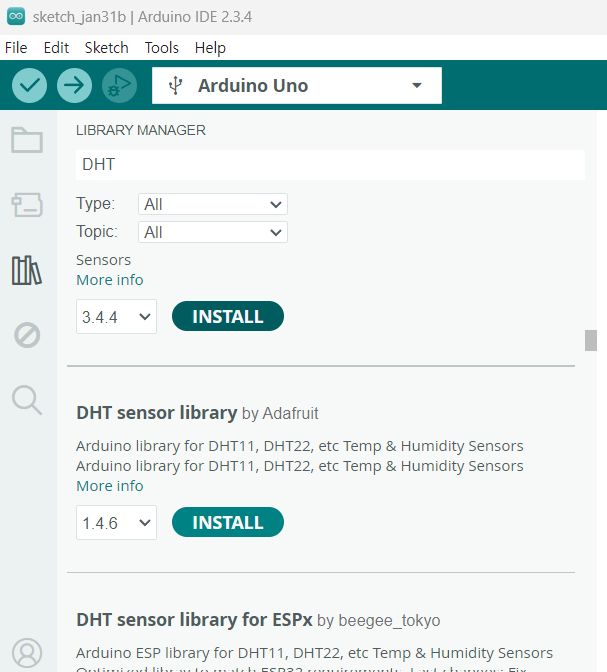
Task: Click the Arduino IDE logo in title bar
Action: click(x=16, y=16)
